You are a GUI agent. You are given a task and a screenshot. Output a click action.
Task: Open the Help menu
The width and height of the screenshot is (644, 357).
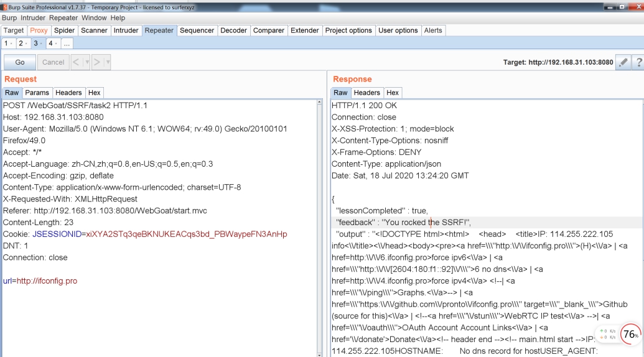tap(118, 17)
